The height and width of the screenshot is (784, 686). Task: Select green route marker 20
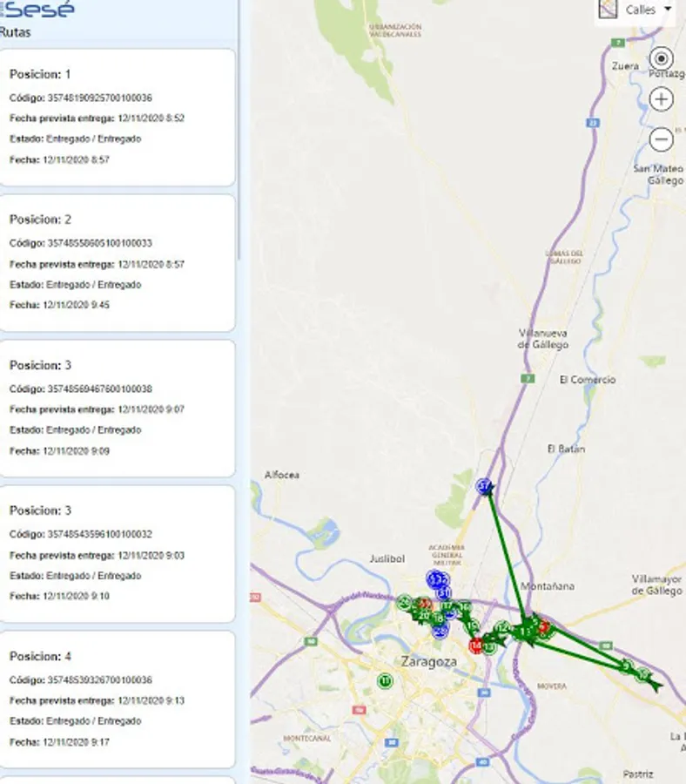[424, 616]
